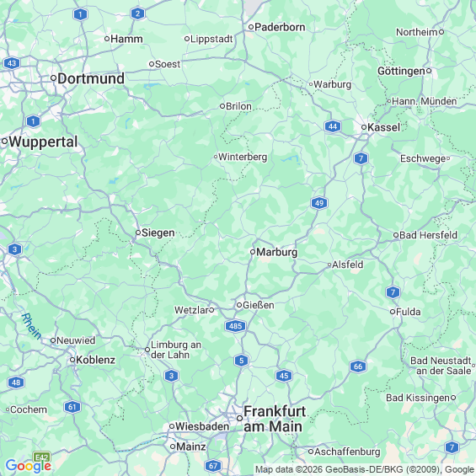Click the Dortmund city label

(91, 78)
